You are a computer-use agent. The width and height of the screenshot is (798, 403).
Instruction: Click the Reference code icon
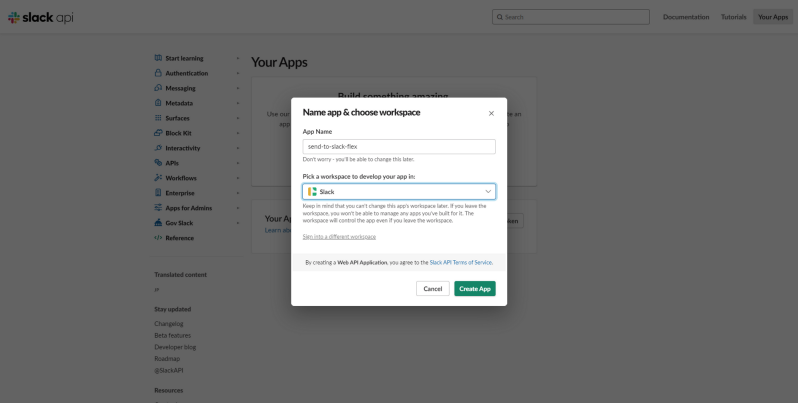(x=158, y=238)
